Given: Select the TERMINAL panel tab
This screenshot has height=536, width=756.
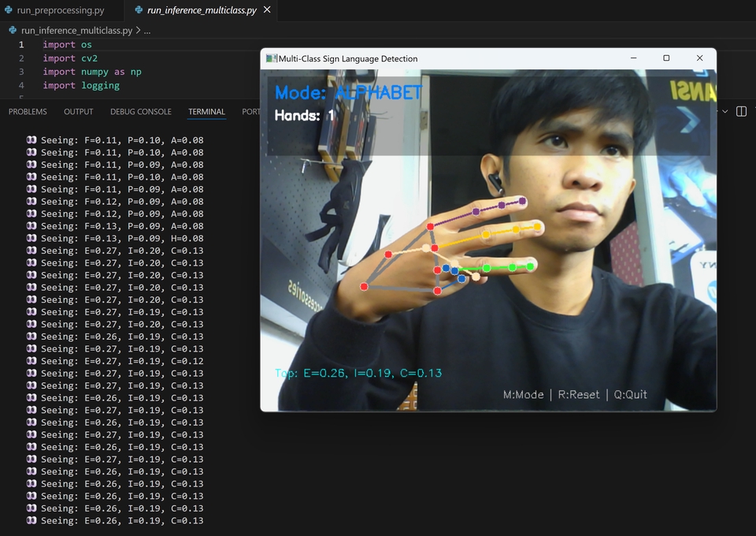Looking at the screenshot, I should coord(207,111).
